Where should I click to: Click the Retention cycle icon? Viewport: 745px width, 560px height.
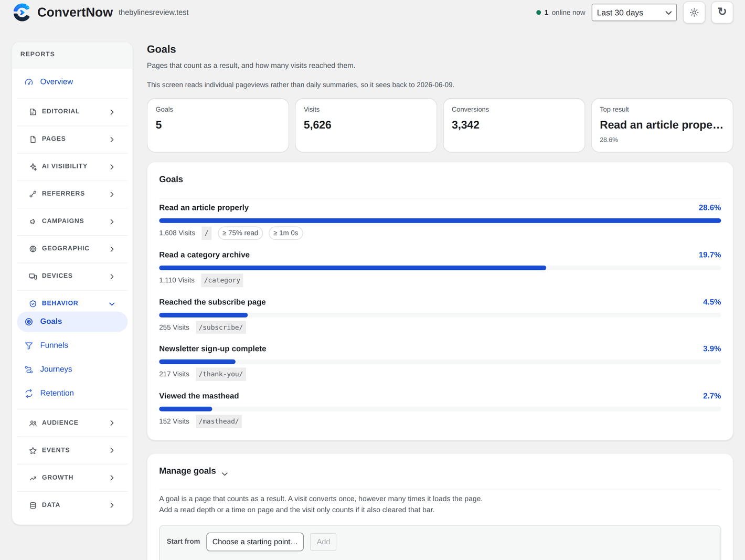point(29,393)
